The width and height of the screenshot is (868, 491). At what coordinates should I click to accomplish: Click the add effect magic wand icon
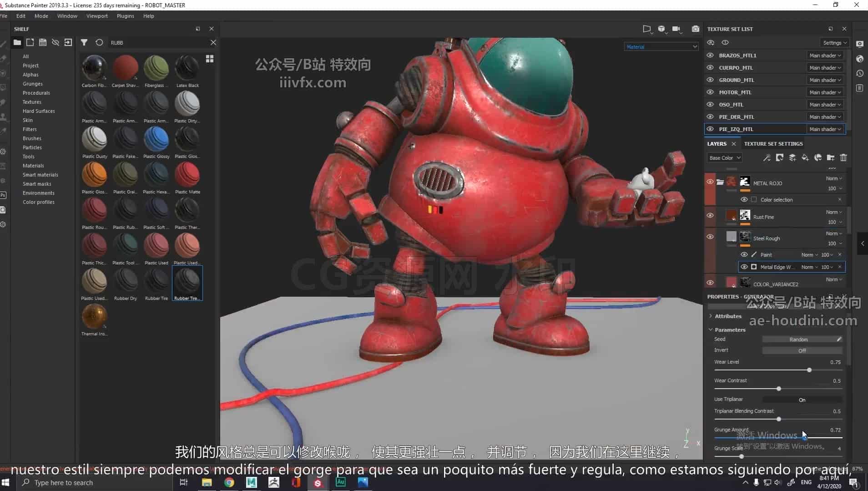click(x=767, y=157)
